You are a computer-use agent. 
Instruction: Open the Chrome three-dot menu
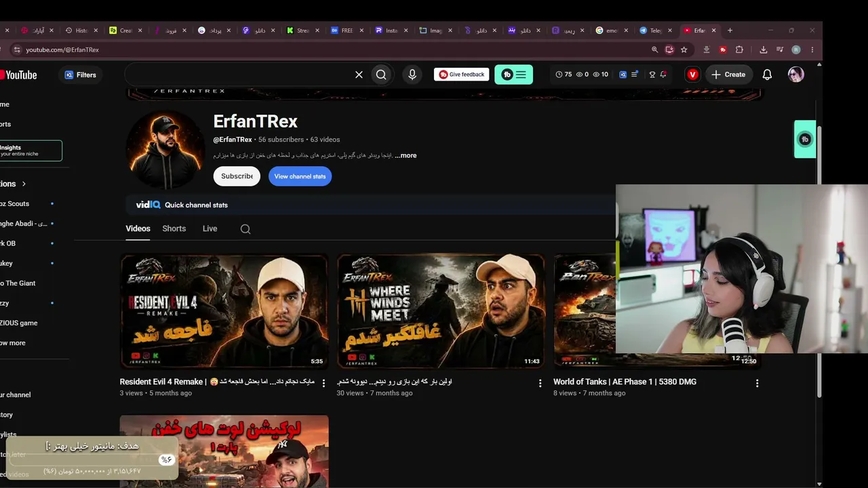click(812, 49)
